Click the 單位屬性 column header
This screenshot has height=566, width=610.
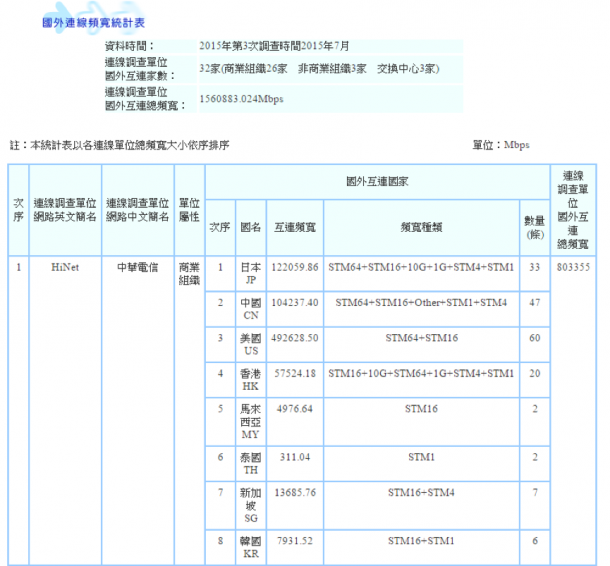tap(189, 210)
